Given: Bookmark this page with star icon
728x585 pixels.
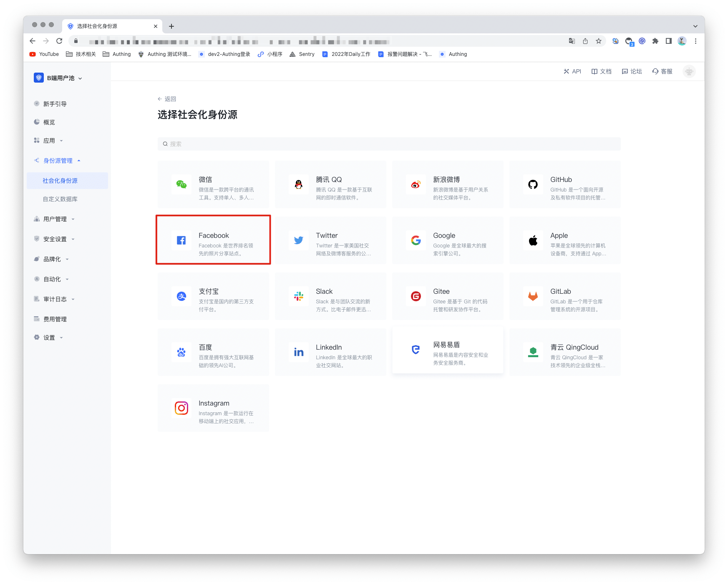Looking at the screenshot, I should coord(599,41).
